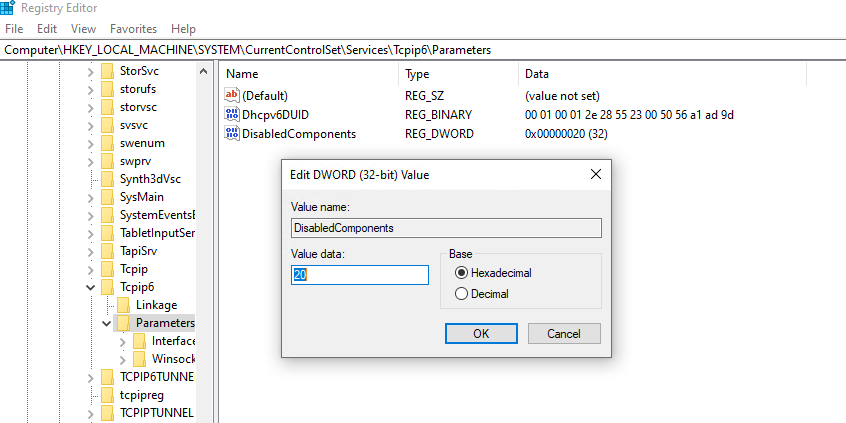Image resolution: width=846 pixels, height=423 pixels.
Task: Click the TCPIP6TUNNE folder icon
Action: pyautogui.click(x=108, y=377)
